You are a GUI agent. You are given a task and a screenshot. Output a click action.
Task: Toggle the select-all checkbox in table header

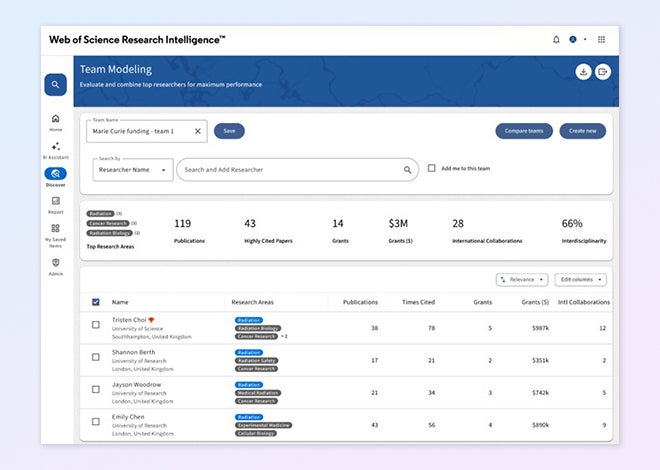pos(96,301)
